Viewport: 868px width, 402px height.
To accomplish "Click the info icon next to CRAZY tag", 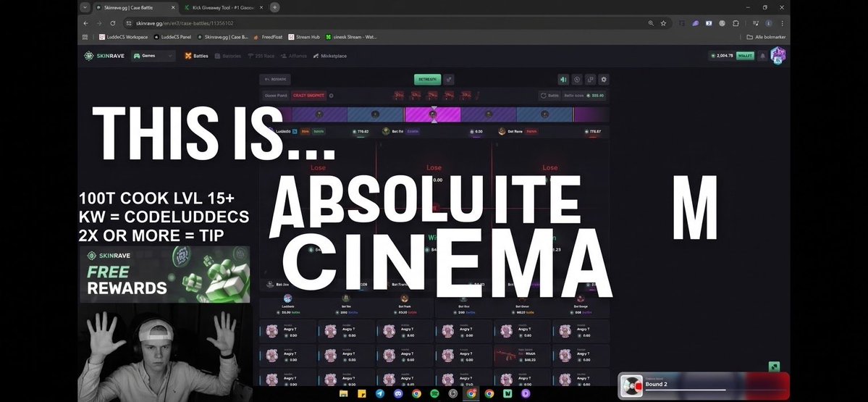I will [x=331, y=95].
